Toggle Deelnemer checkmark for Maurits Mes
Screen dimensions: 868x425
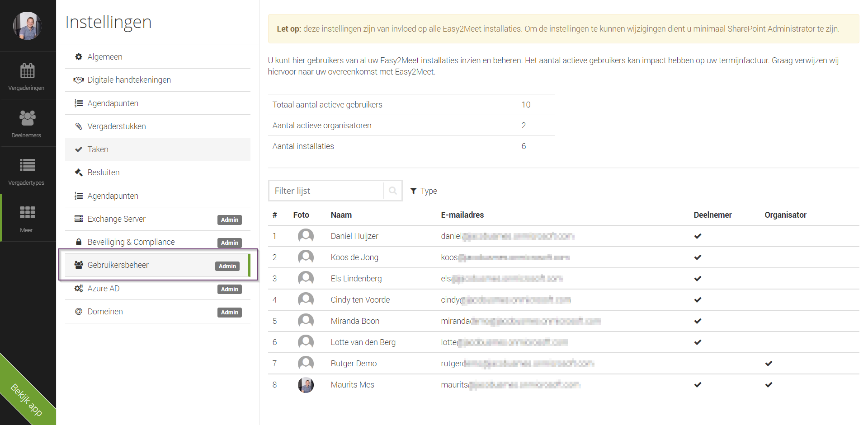[698, 385]
